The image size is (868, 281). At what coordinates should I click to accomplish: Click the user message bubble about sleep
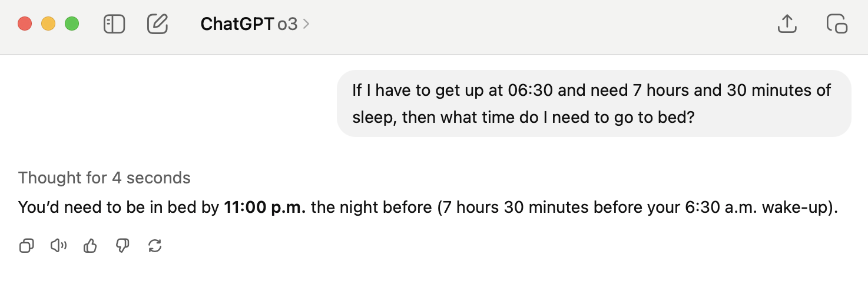tap(594, 103)
